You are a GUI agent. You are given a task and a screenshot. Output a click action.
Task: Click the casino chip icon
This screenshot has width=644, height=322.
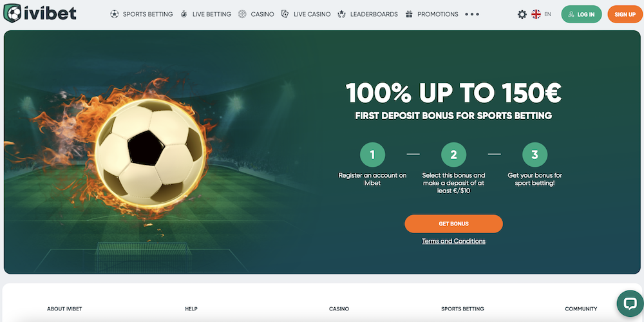pos(242,14)
